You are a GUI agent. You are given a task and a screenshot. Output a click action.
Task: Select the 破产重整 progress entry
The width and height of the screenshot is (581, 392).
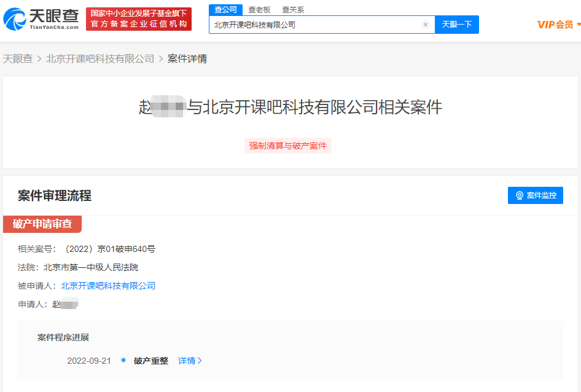point(151,361)
